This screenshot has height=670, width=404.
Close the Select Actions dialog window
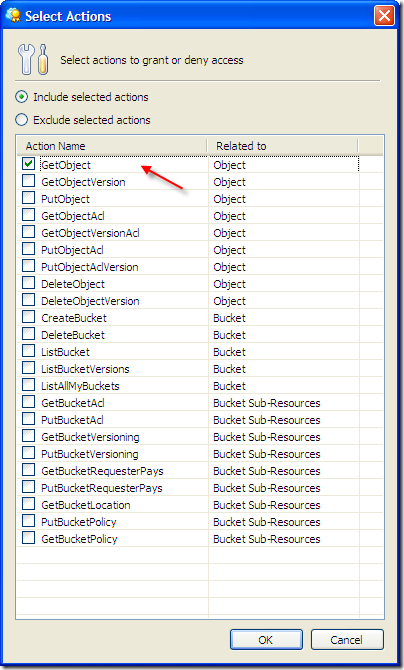tap(384, 16)
